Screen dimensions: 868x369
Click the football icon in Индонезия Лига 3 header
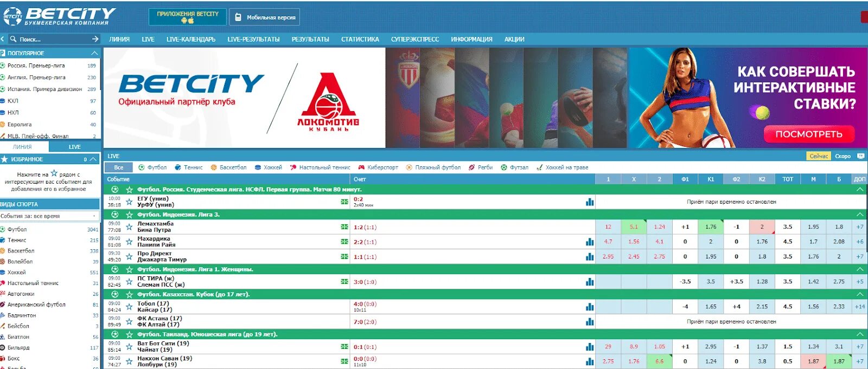coord(114,215)
